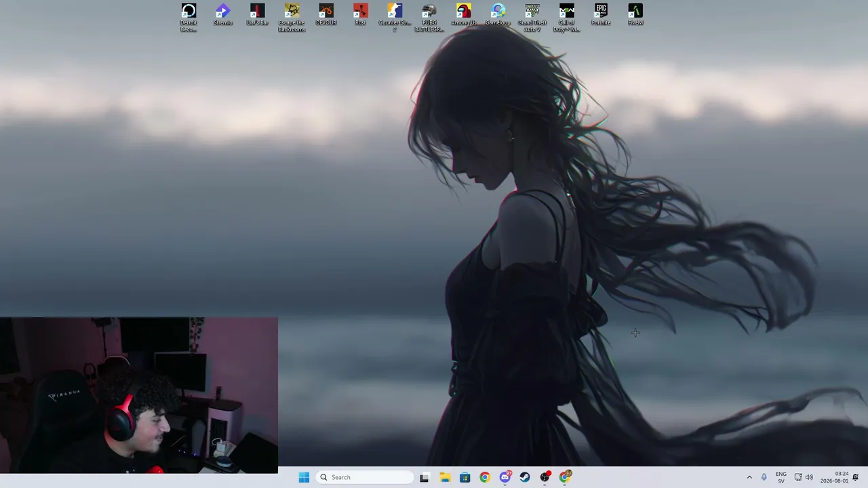Open OBS Studio from the taskbar
The width and height of the screenshot is (868, 488).
tap(545, 477)
